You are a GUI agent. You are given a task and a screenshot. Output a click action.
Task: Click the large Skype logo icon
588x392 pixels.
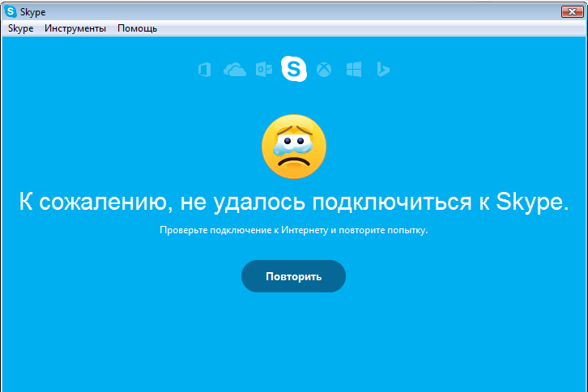point(294,69)
